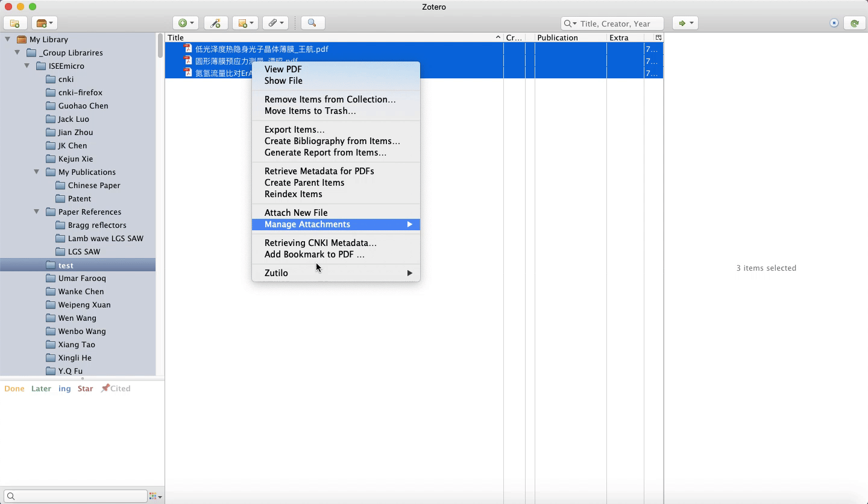Filter by the Done tag
This screenshot has width=868, height=504.
pos(14,389)
